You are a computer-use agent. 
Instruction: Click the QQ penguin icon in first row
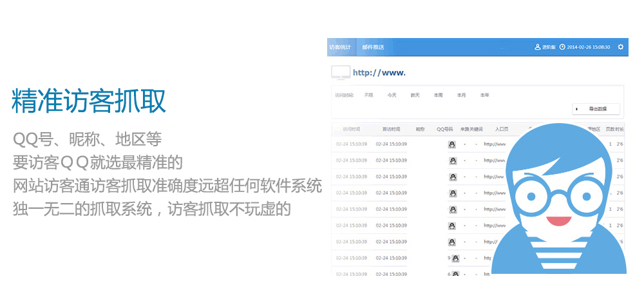pyautogui.click(x=452, y=144)
